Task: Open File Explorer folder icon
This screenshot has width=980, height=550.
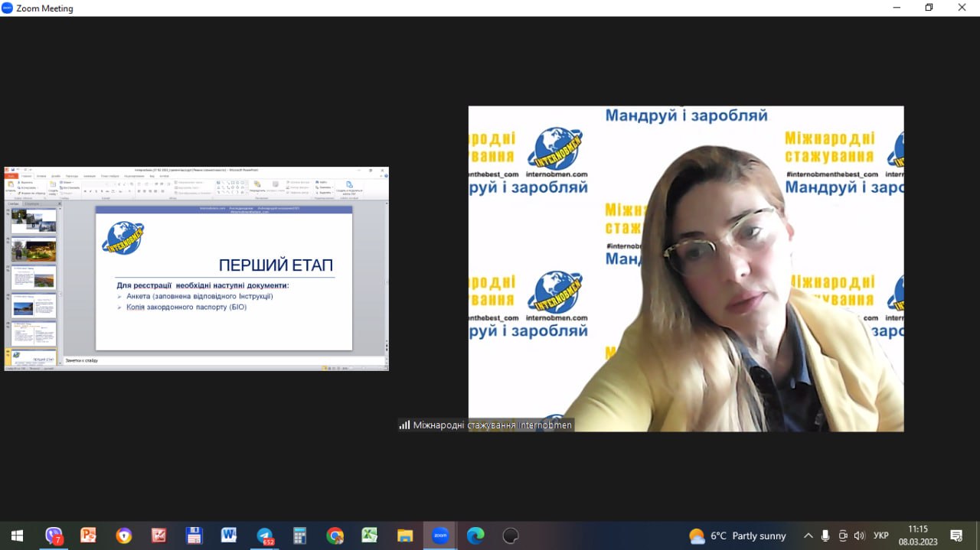Action: [405, 535]
